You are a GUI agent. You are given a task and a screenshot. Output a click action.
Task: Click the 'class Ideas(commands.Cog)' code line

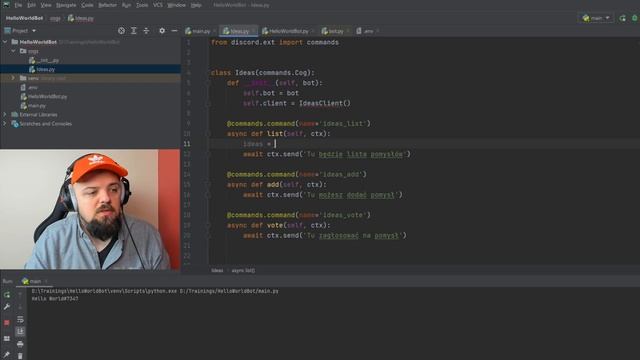tap(263, 73)
